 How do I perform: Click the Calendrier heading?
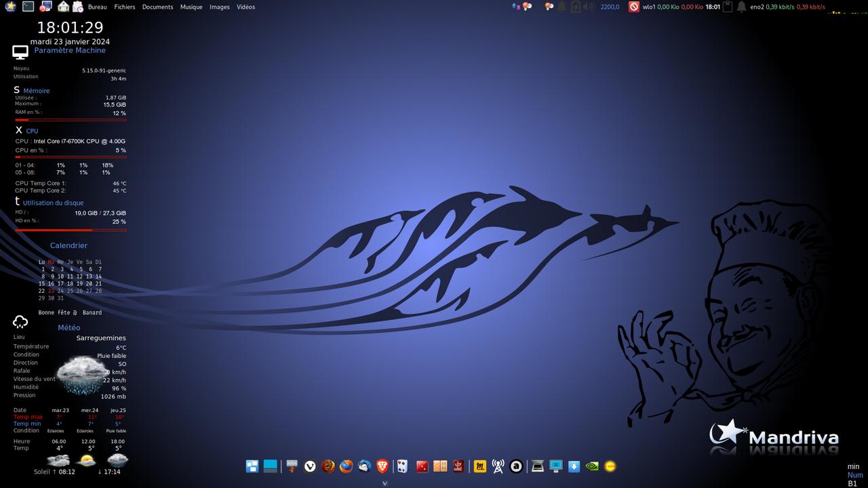tap(68, 245)
